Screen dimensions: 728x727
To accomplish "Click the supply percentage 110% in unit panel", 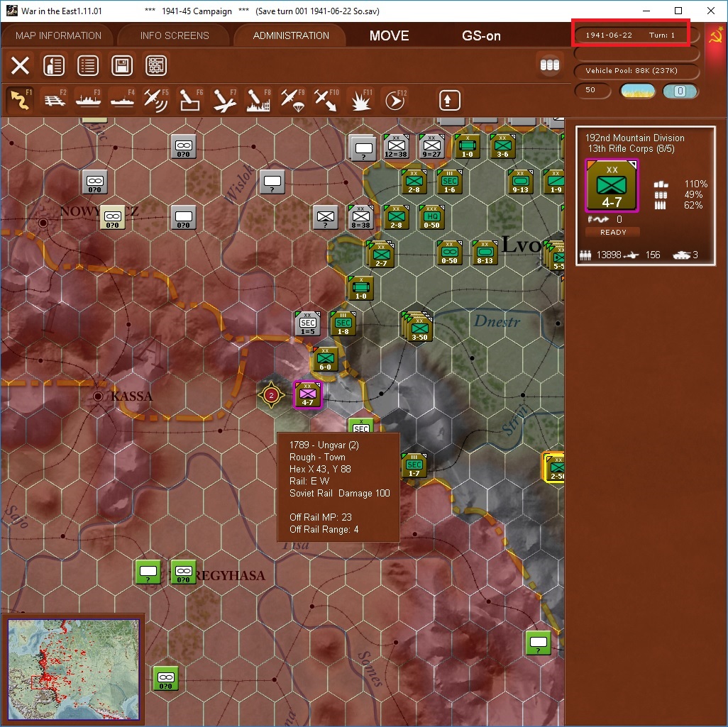I will pos(695,184).
